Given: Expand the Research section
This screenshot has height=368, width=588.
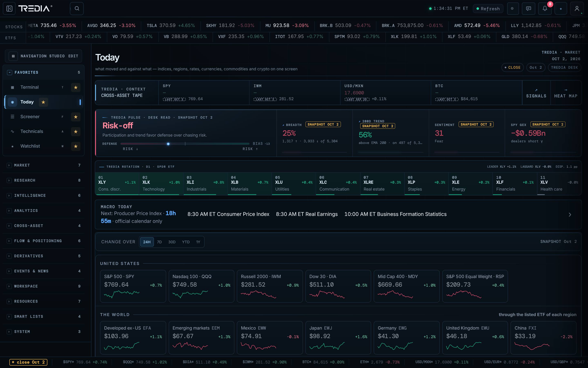Looking at the screenshot, I should click(9, 180).
